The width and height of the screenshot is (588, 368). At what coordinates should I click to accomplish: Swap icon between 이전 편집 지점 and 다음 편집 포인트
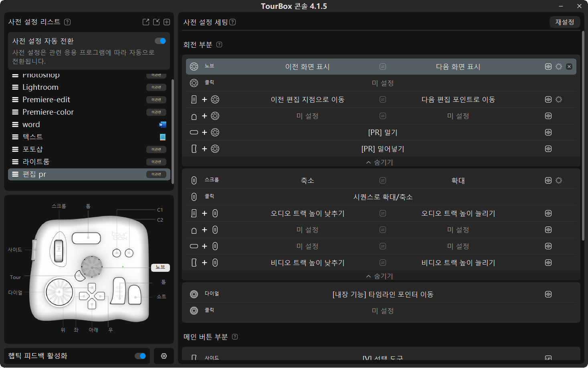point(383,99)
